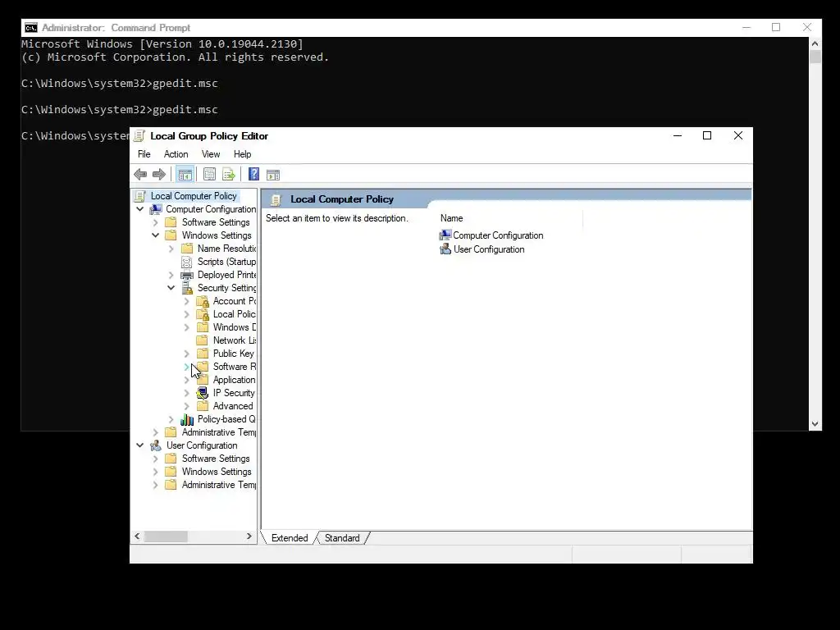Image resolution: width=840 pixels, height=630 pixels.
Task: Minimize the Local Group Policy Editor window
Action: point(678,135)
